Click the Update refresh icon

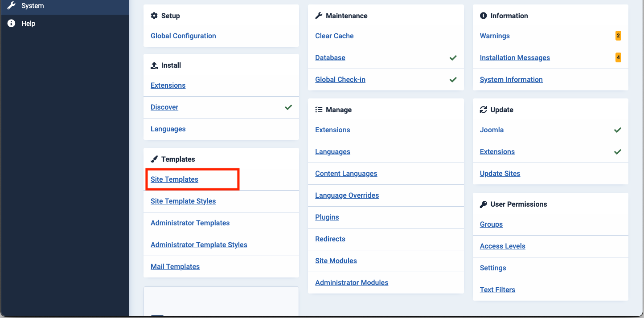click(484, 110)
